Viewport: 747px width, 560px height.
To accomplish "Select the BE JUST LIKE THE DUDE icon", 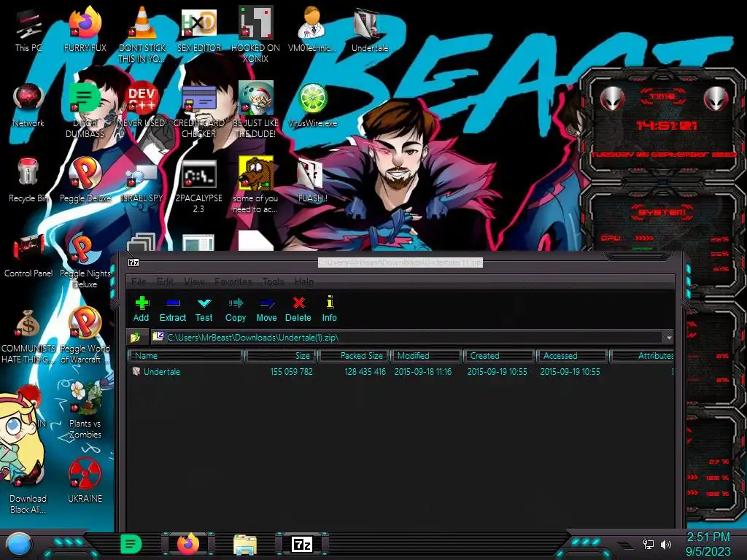I will pos(255,111).
